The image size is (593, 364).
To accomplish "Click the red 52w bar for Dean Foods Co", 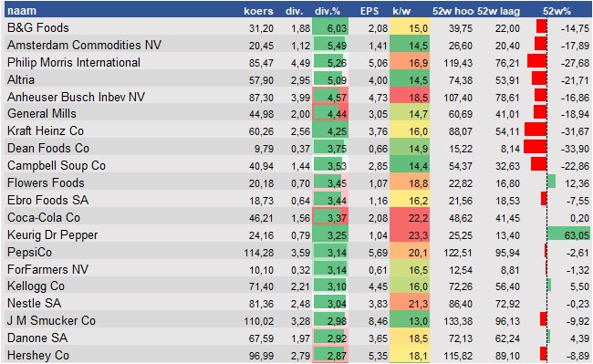I will click(x=536, y=147).
